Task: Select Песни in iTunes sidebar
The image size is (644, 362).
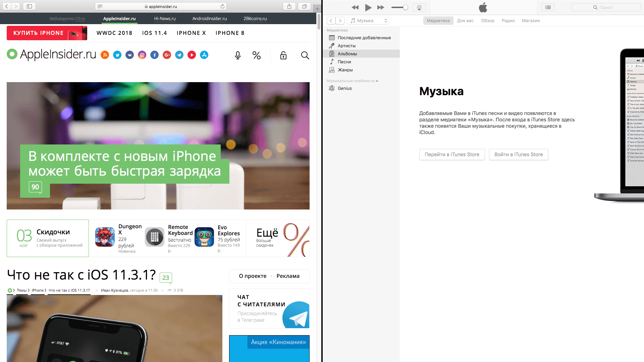Action: [x=362, y=62]
